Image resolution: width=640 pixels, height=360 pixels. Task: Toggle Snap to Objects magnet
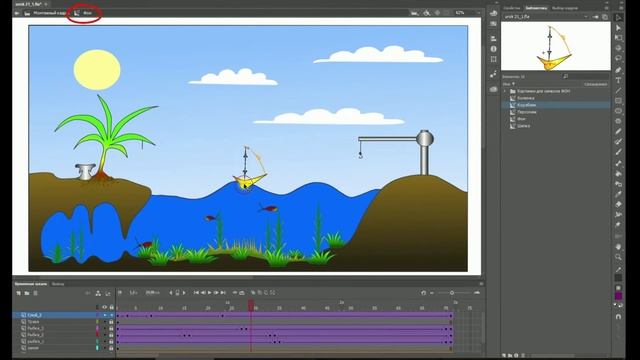(618, 316)
